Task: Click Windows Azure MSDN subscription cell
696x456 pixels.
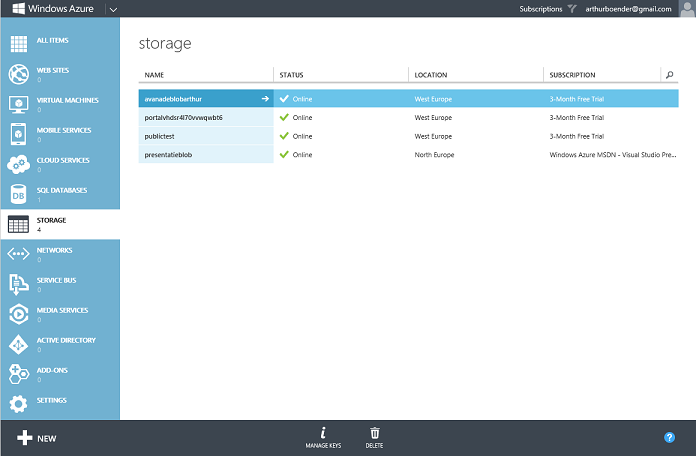Action: [x=613, y=155]
